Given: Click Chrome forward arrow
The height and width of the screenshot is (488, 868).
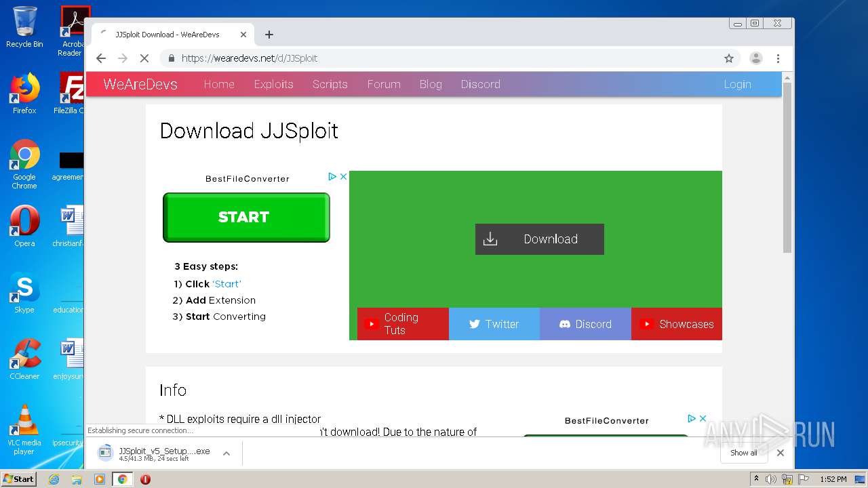Looking at the screenshot, I should tap(123, 58).
